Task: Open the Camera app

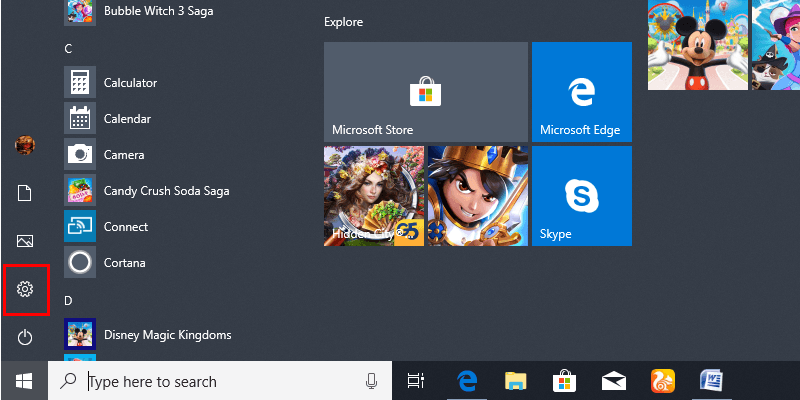Action: tap(124, 155)
